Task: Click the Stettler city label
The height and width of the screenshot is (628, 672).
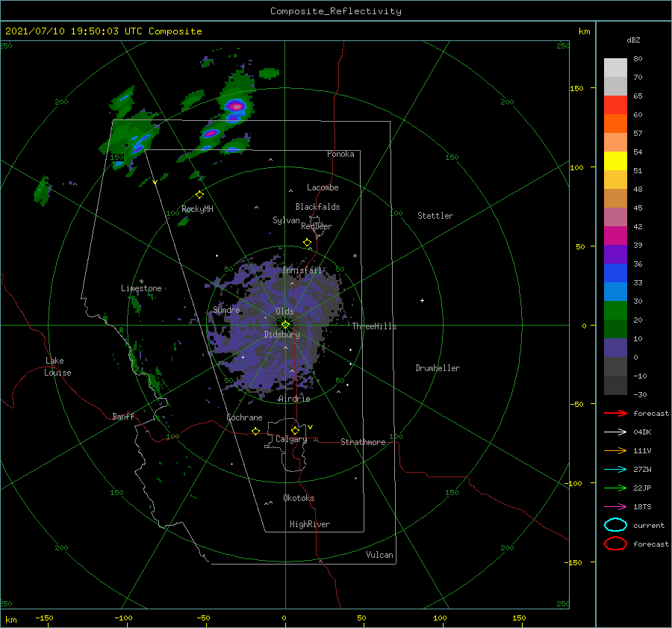Action: tap(435, 216)
